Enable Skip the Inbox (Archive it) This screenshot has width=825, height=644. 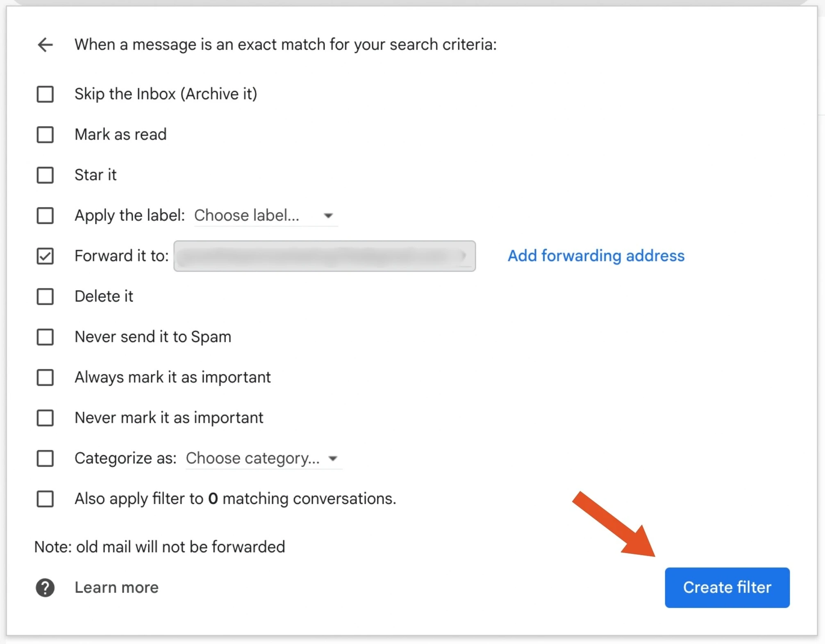[x=45, y=94]
